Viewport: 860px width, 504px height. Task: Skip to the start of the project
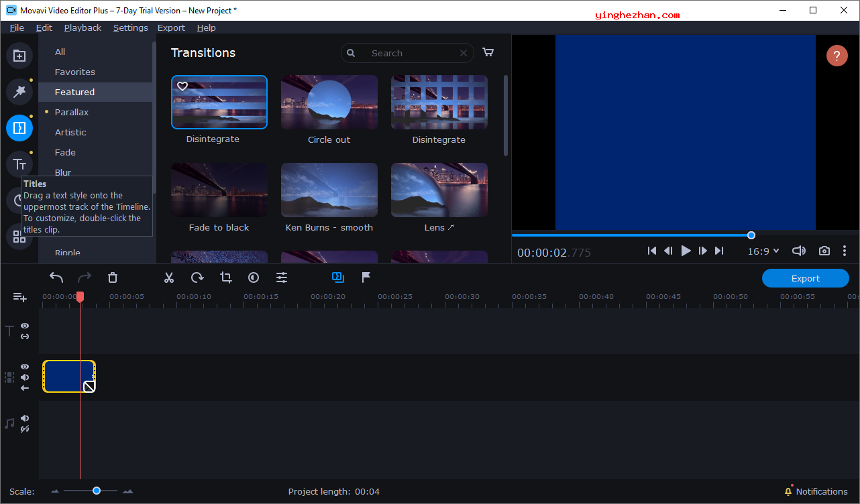tap(652, 251)
